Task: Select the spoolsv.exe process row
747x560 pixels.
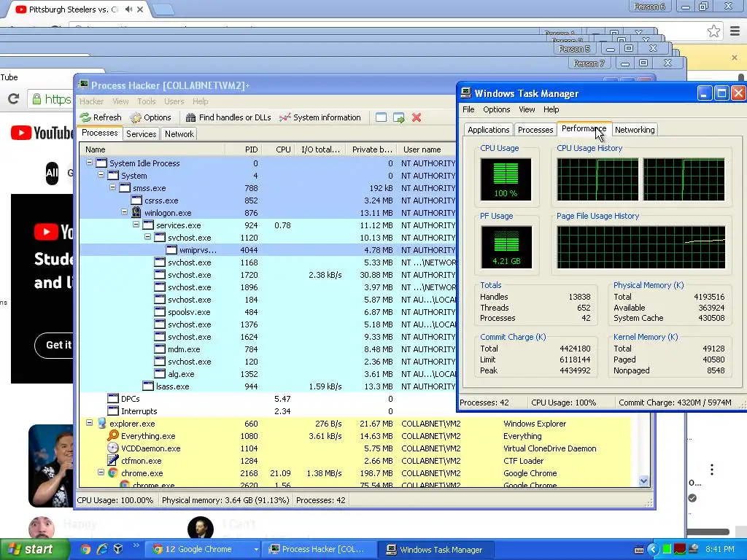Action: tap(268, 312)
